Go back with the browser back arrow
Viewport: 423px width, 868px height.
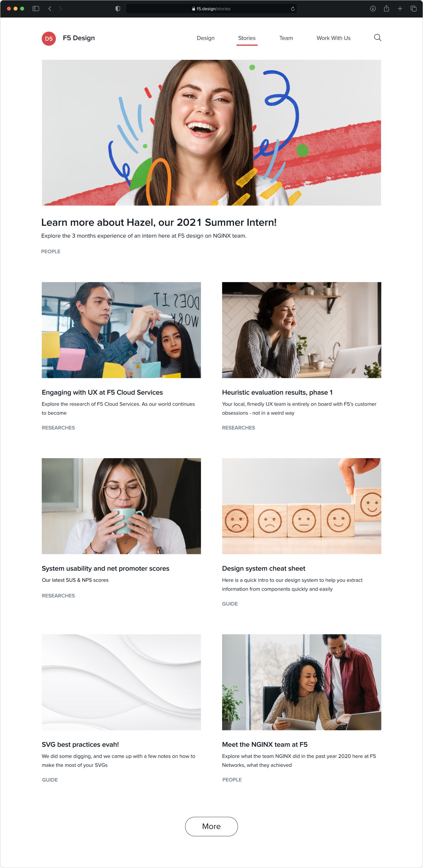point(50,9)
